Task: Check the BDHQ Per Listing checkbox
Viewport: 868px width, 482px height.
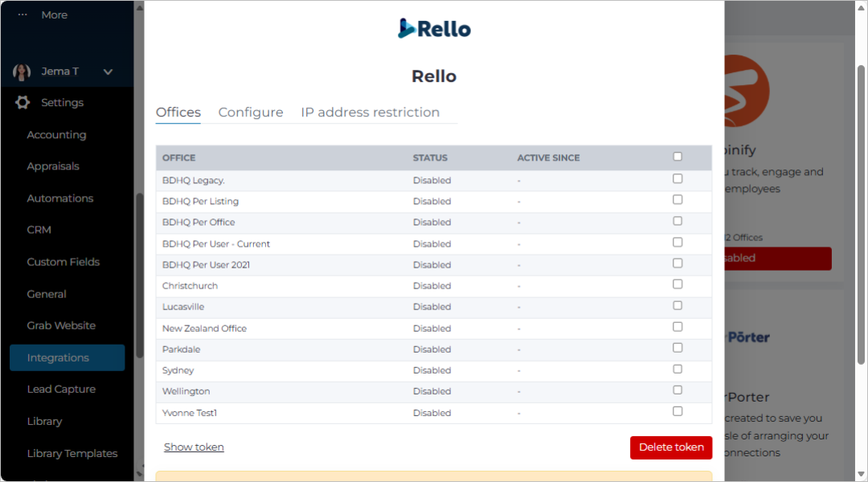Action: (x=678, y=200)
